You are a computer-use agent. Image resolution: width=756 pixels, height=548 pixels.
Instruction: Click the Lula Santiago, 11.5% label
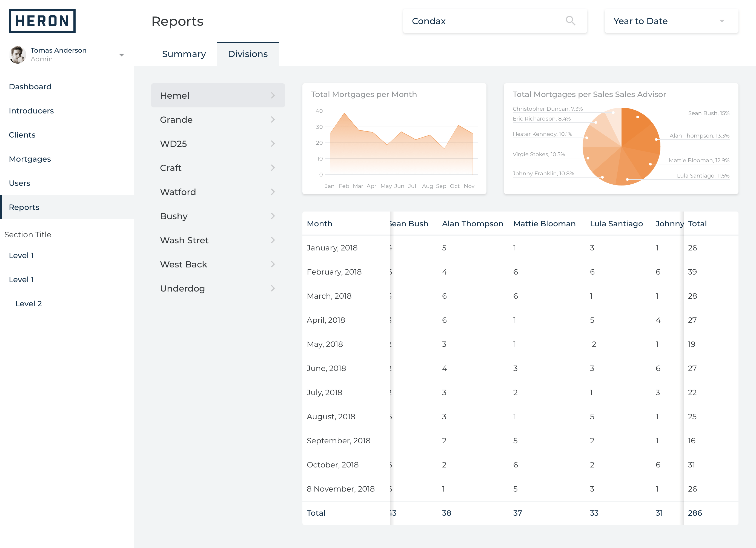click(x=703, y=175)
